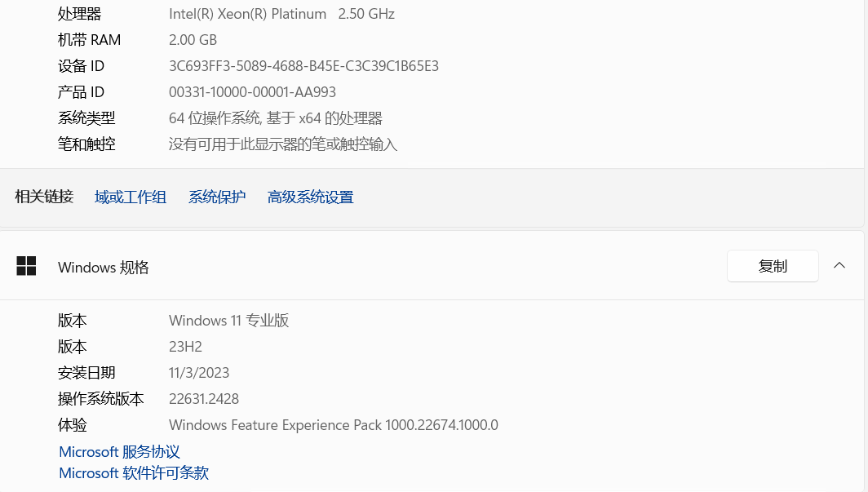Open 高级系统设置 link
This screenshot has width=868, height=492.
(310, 197)
